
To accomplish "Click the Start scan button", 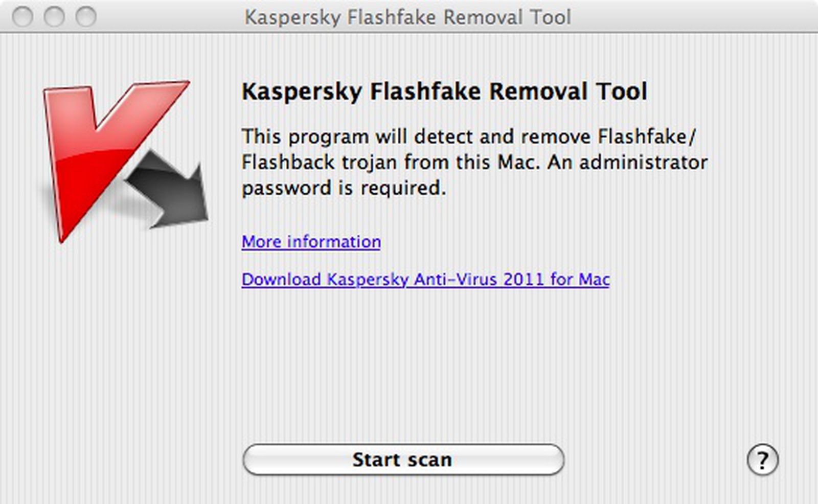I will click(403, 460).
